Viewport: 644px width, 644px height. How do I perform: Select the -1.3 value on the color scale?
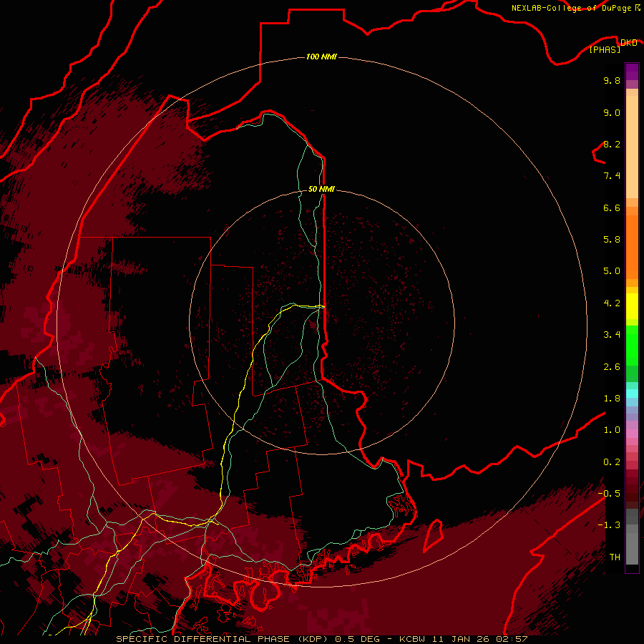609,525
